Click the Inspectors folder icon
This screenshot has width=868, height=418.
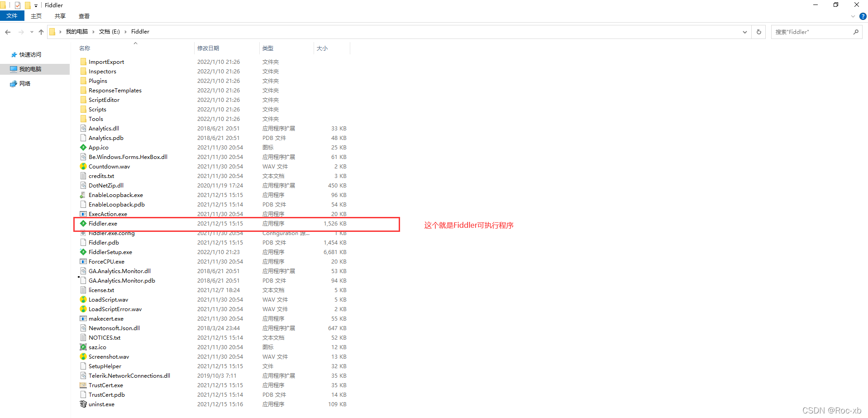(x=83, y=71)
